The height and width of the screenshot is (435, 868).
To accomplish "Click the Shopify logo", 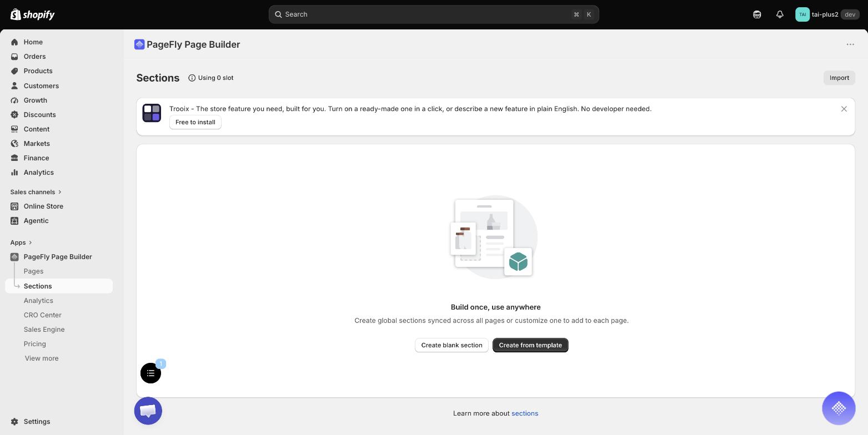I will point(33,14).
